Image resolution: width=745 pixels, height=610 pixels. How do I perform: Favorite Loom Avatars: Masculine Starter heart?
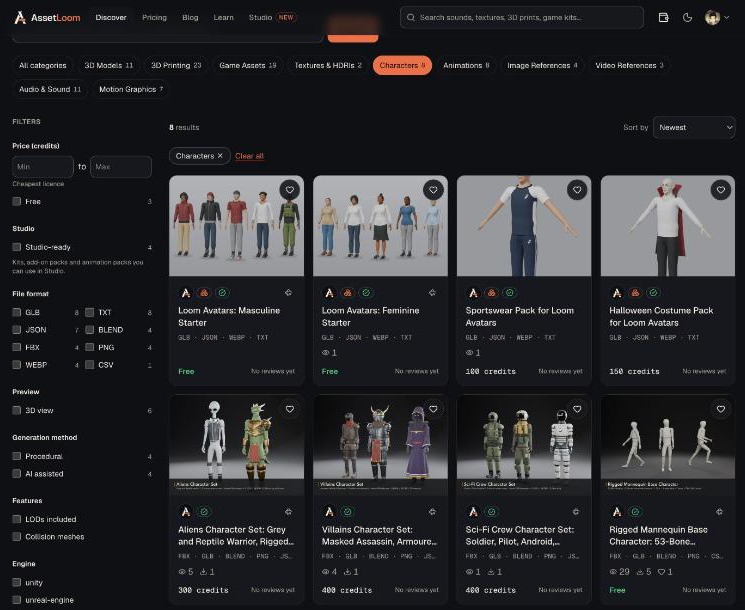[x=289, y=190]
